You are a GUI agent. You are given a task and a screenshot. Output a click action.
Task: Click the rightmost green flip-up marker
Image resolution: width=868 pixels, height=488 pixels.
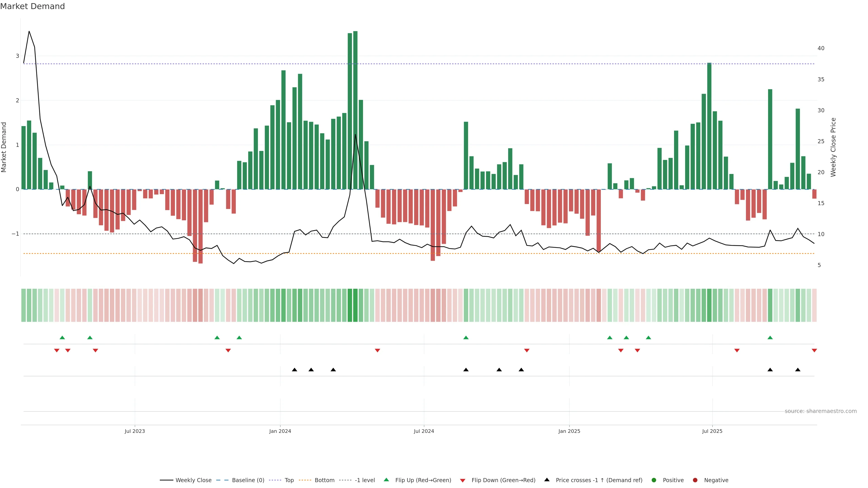[770, 338]
